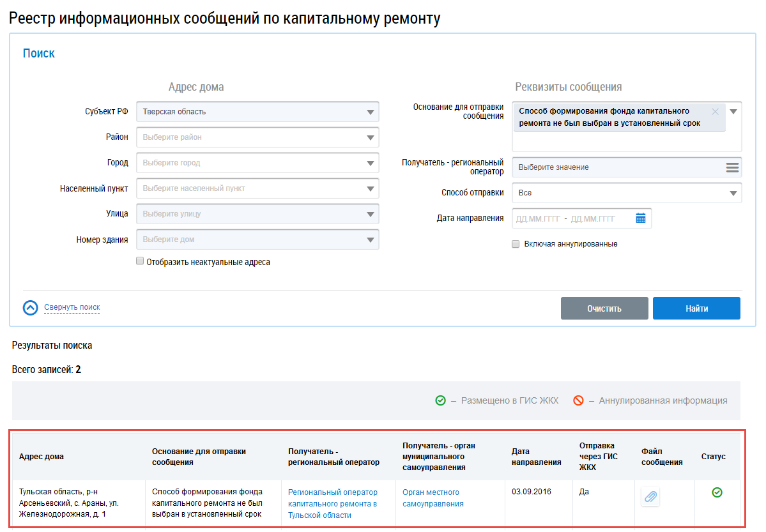The width and height of the screenshot is (766, 532).
Task: Open the 'Район' dropdown
Action: [370, 137]
